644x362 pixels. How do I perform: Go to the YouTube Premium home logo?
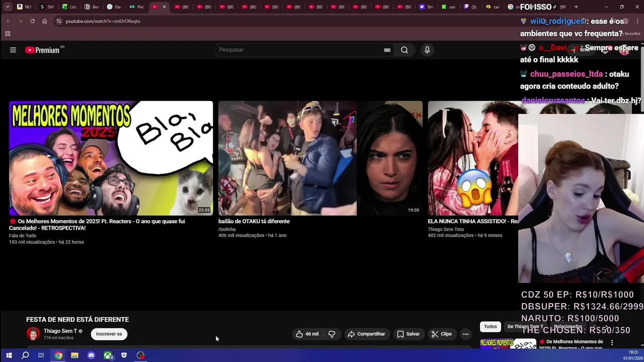click(43, 50)
